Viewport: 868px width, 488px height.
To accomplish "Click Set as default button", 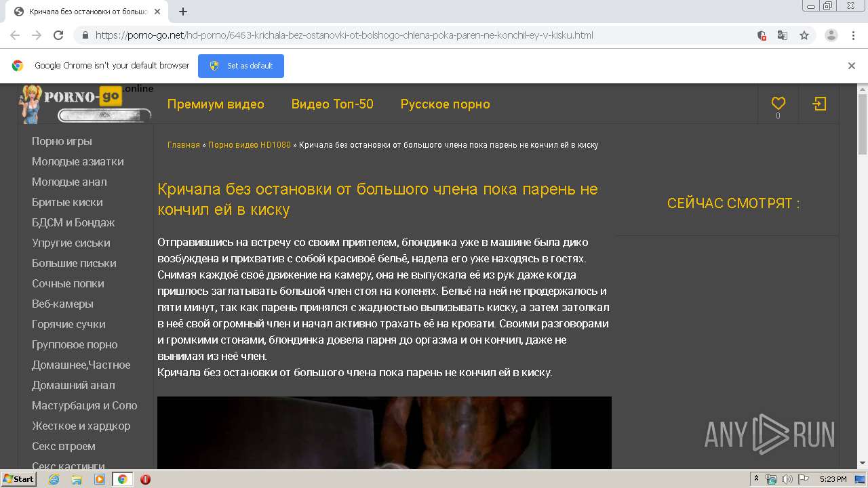I will point(241,66).
